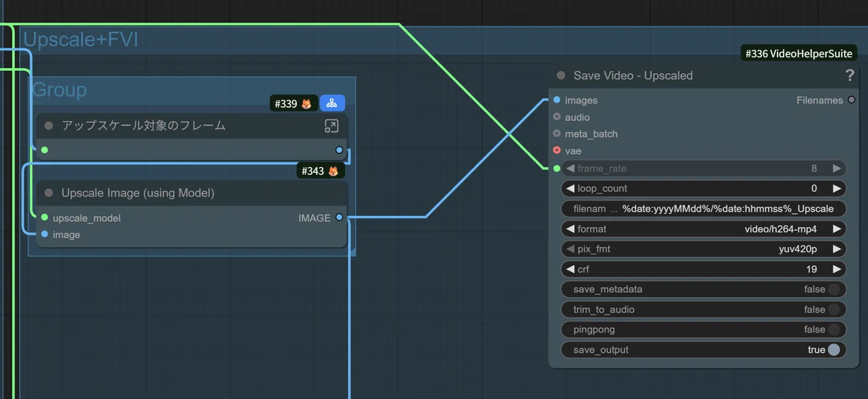Click the frame_rate green input socket
The height and width of the screenshot is (399, 868).
(x=556, y=168)
